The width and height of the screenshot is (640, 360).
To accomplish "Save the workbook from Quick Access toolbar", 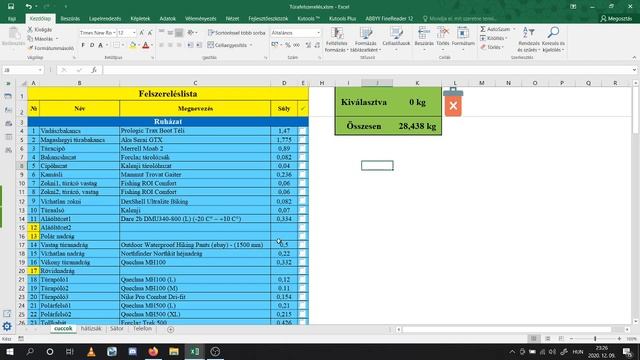I will [x=11, y=7].
